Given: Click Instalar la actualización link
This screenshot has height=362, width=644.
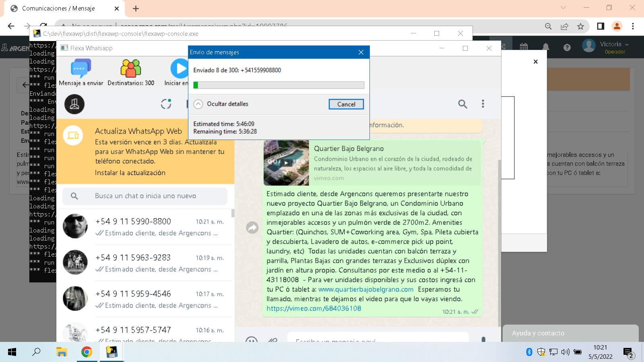Looking at the screenshot, I should click(130, 173).
